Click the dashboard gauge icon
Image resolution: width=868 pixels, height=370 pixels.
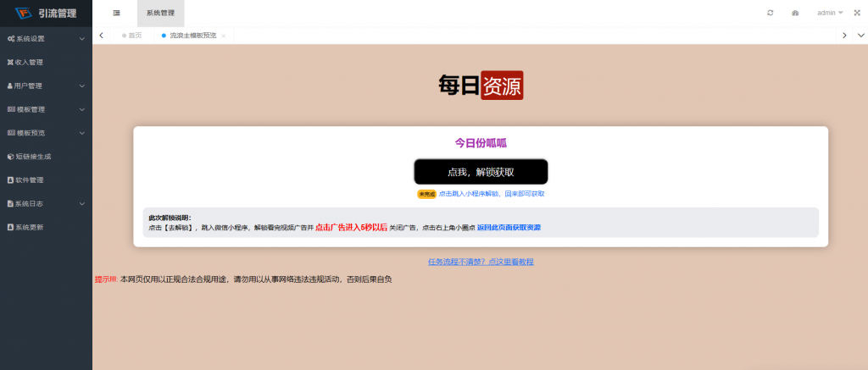[x=795, y=13]
